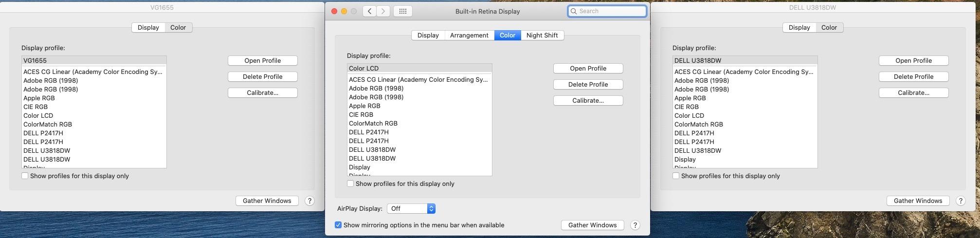Select Display profile in Built-in Retina list
The width and height of the screenshot is (980, 238).
(x=419, y=167)
